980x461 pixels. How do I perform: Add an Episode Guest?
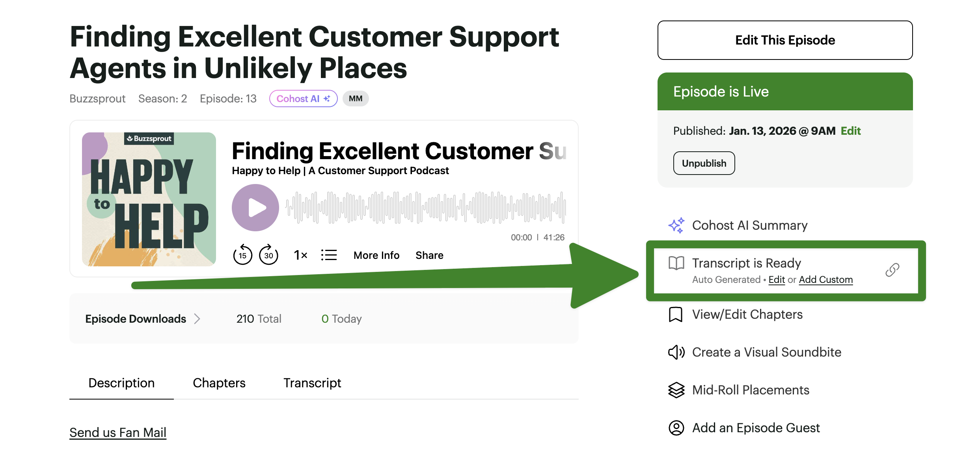[x=756, y=428]
